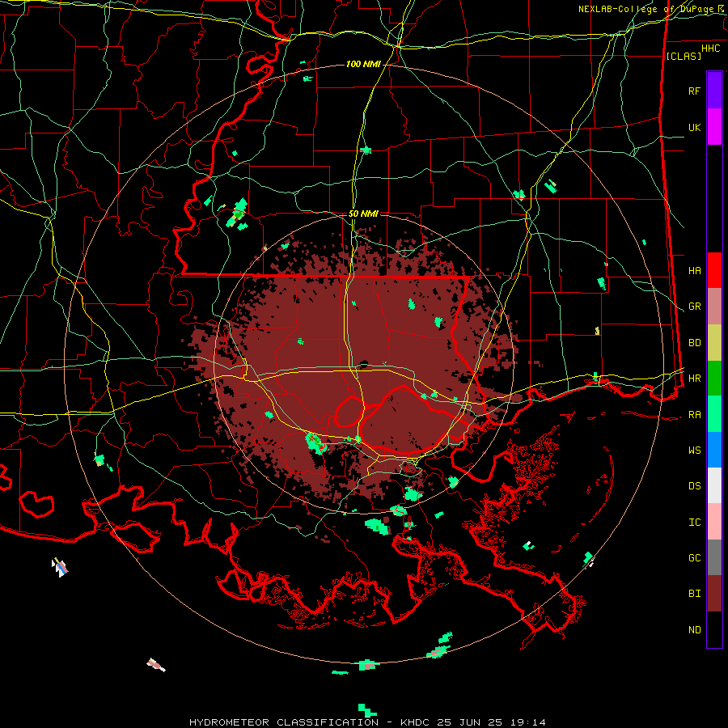728x728 pixels.
Task: Click the 'IC' legend label
Action: pos(694,523)
